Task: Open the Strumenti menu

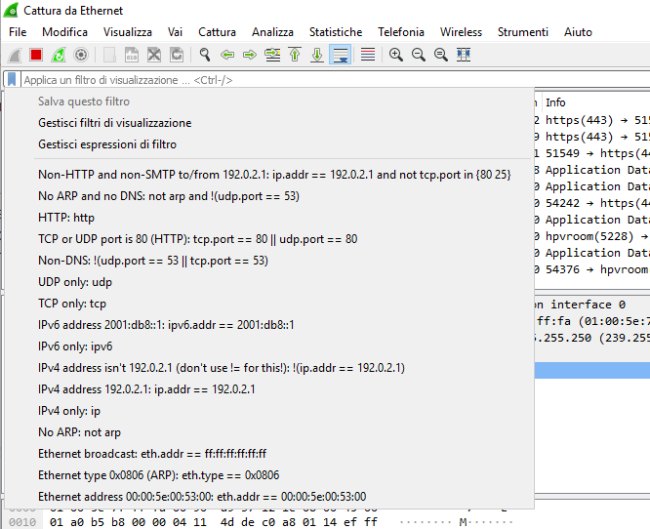Action: pyautogui.click(x=523, y=32)
